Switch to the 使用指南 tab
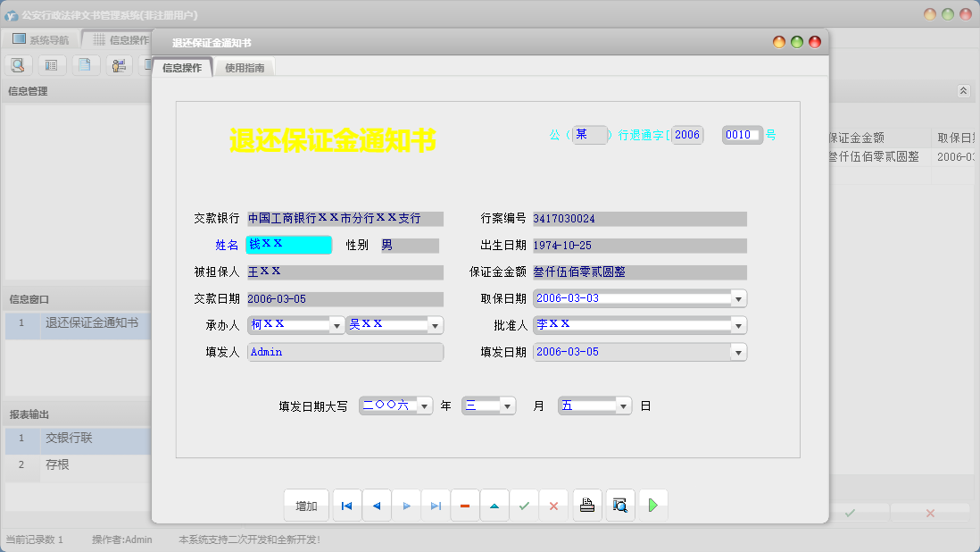 point(245,68)
